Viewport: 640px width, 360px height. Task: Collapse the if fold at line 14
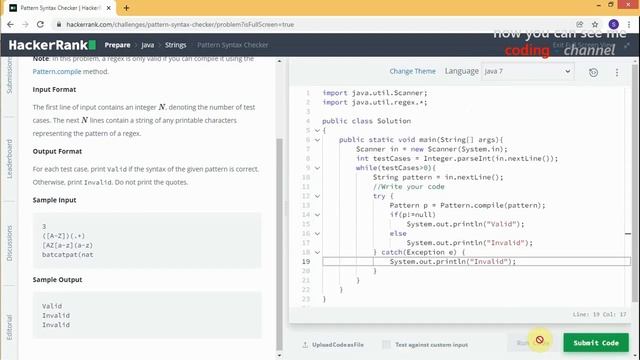click(317, 215)
